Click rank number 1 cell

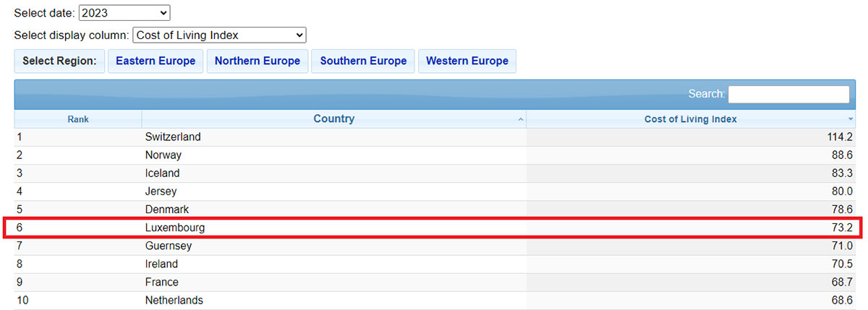(x=78, y=137)
